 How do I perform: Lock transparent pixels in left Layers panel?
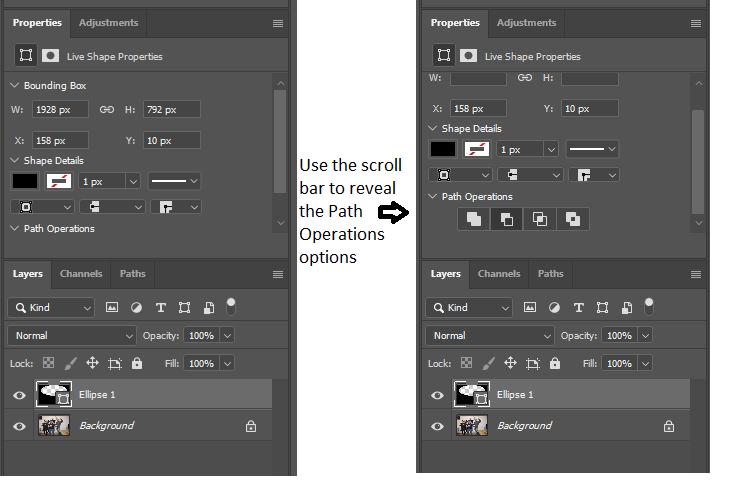click(x=48, y=363)
